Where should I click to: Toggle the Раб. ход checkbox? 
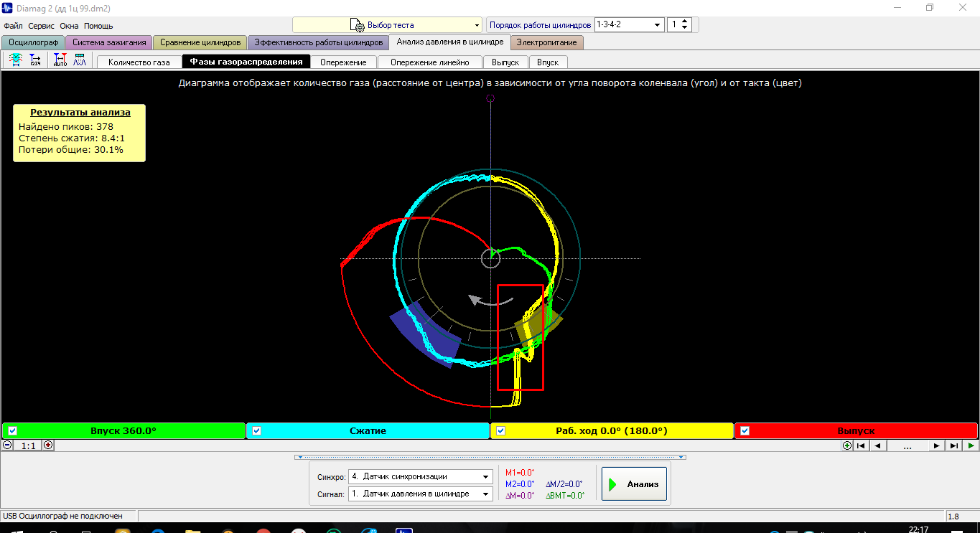tap(500, 430)
